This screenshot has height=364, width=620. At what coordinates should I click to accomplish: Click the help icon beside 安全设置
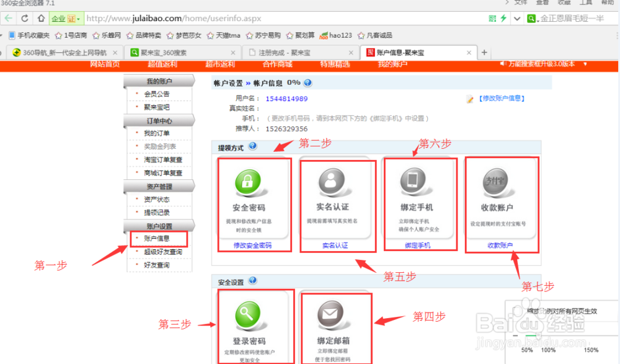252,280
